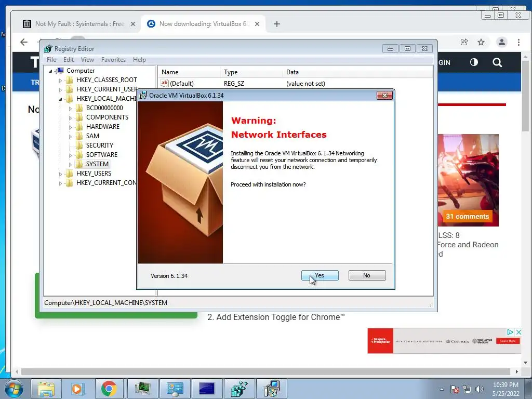Open the Help menu in Registry Editor
The image size is (532, 399).
click(x=139, y=60)
